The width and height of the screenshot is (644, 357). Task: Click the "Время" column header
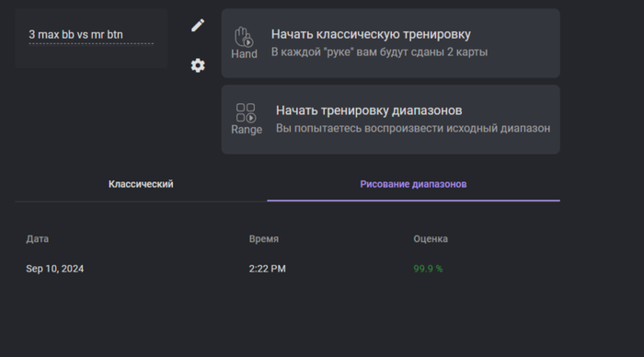pyautogui.click(x=264, y=238)
